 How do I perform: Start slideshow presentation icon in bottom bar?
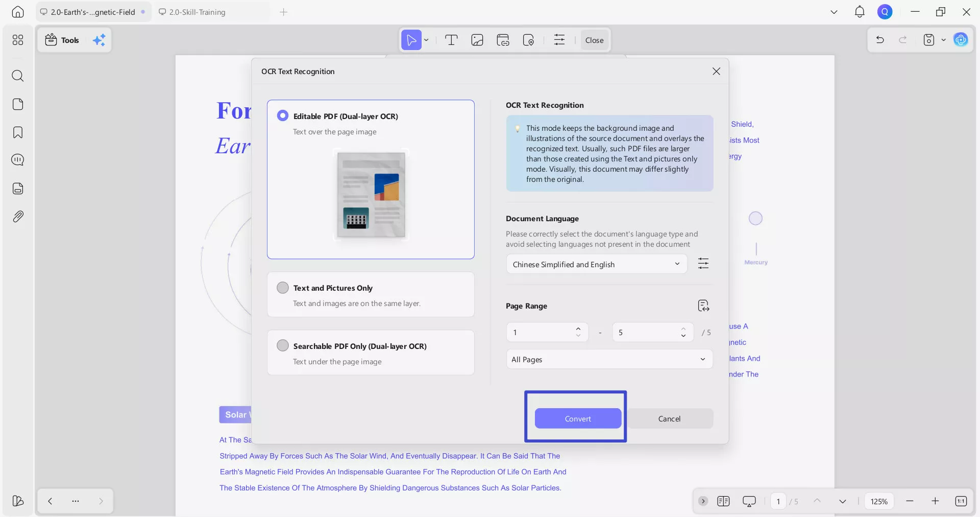point(749,501)
